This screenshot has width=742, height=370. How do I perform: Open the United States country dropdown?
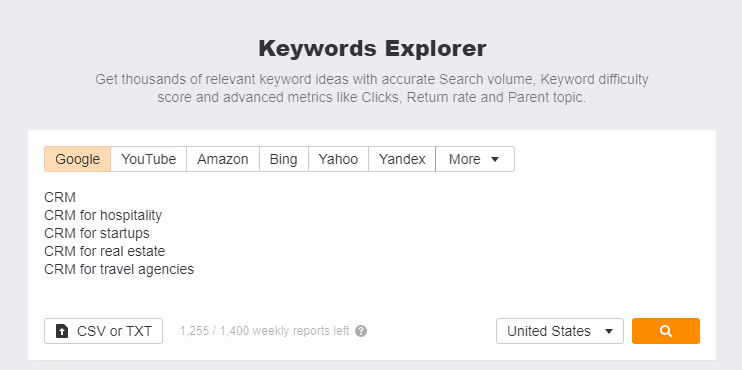pos(560,331)
